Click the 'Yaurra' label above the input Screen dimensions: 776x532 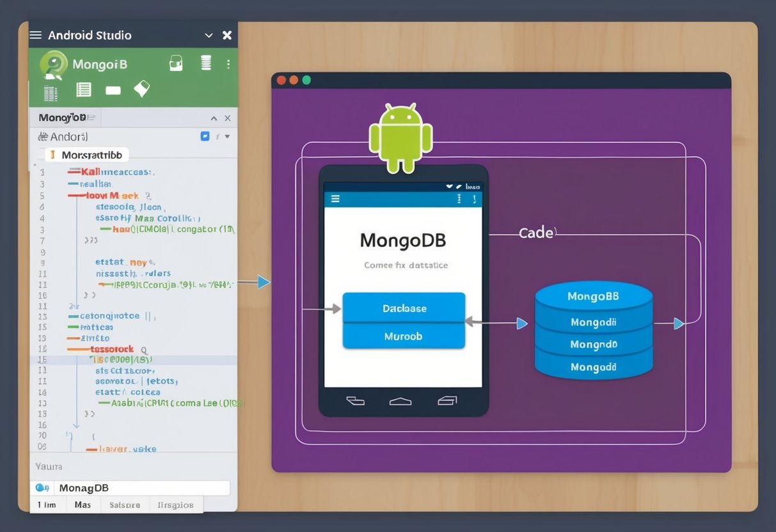(49, 466)
